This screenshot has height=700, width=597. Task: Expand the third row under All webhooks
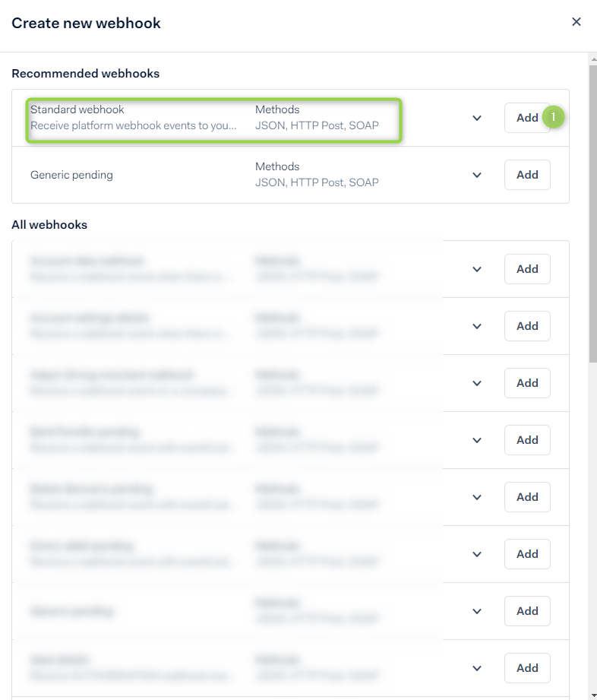coord(476,384)
